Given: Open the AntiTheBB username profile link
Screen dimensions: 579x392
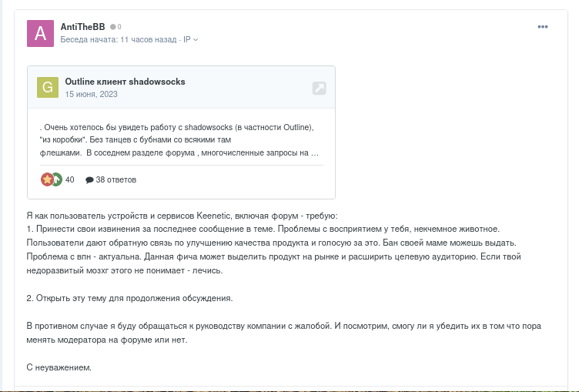Looking at the screenshot, I should coord(82,27).
